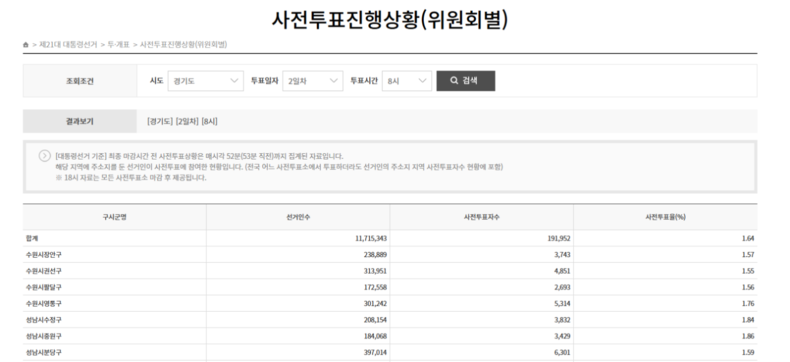Open the 투·개표 breadcrumb link

(x=118, y=45)
